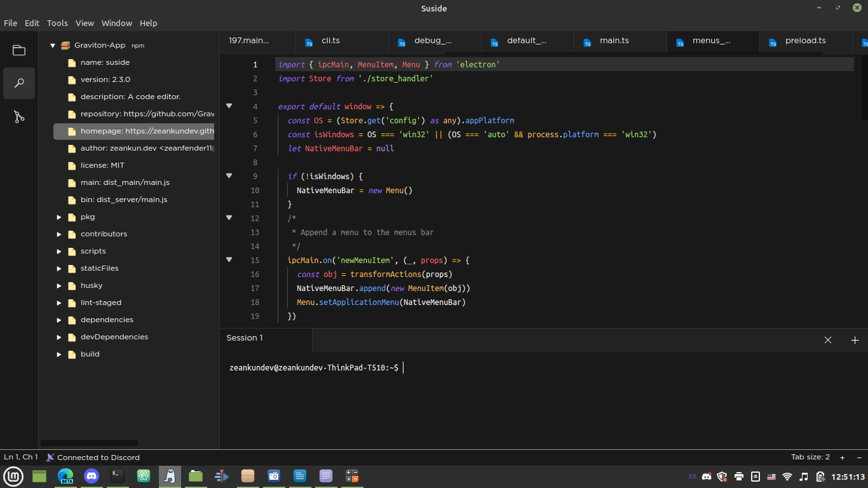Increase tab size with the plus control
The height and width of the screenshot is (488, 868).
[x=841, y=457]
